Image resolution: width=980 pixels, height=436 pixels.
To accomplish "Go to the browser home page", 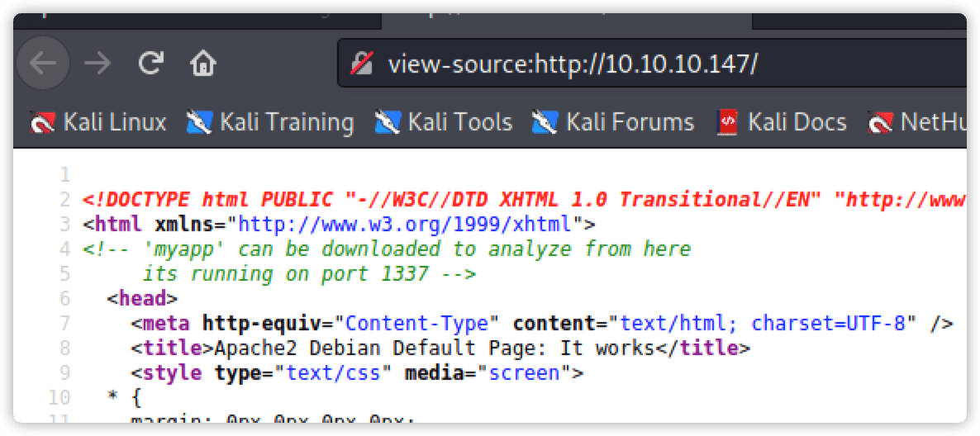I will 202,64.
